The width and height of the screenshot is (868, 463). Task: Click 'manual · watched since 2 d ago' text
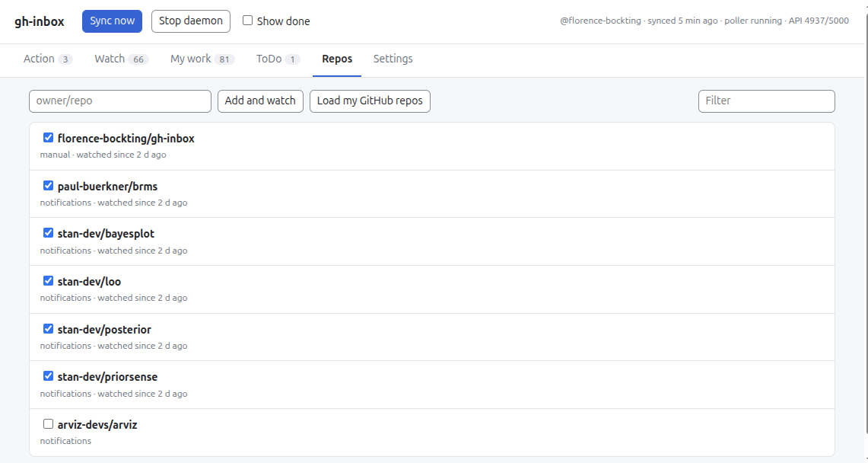[x=103, y=155]
